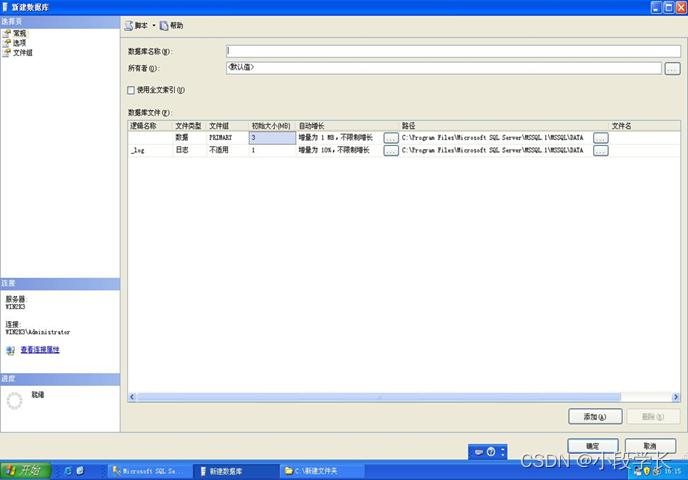Open autogrowth settings for the log file row
Image resolution: width=688 pixels, height=480 pixels.
pos(391,151)
